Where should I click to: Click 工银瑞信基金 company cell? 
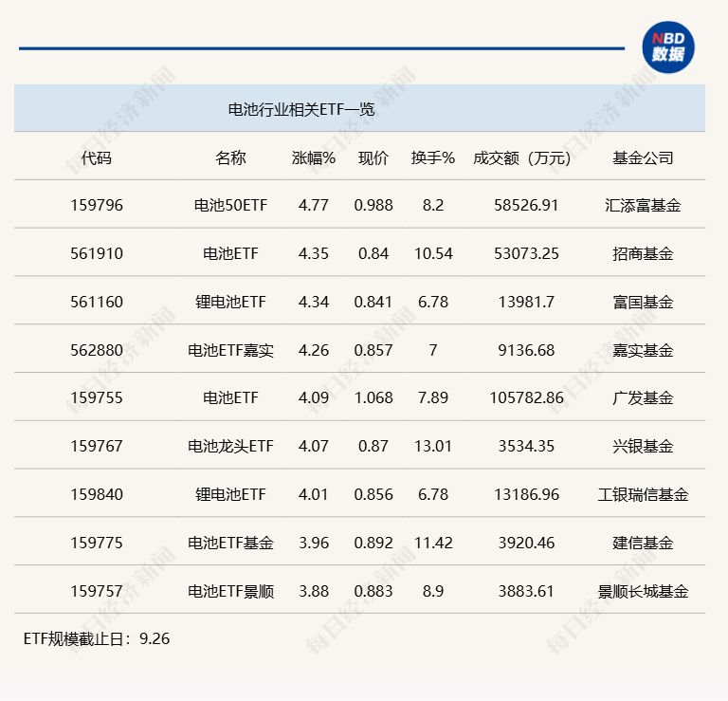tap(643, 494)
